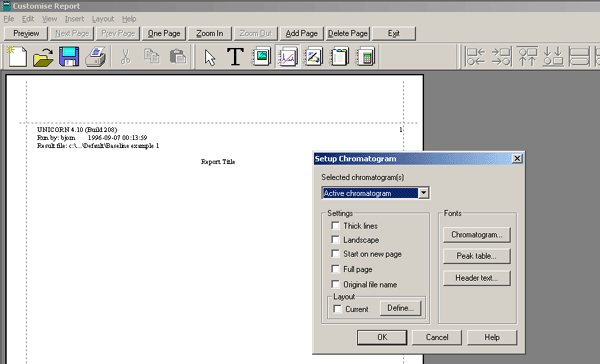Click the Result file header line

98,146
